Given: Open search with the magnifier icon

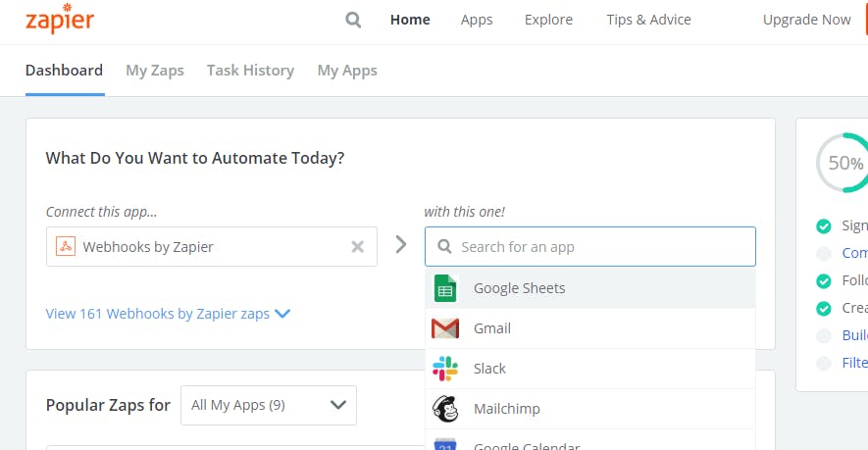Looking at the screenshot, I should pos(354,20).
